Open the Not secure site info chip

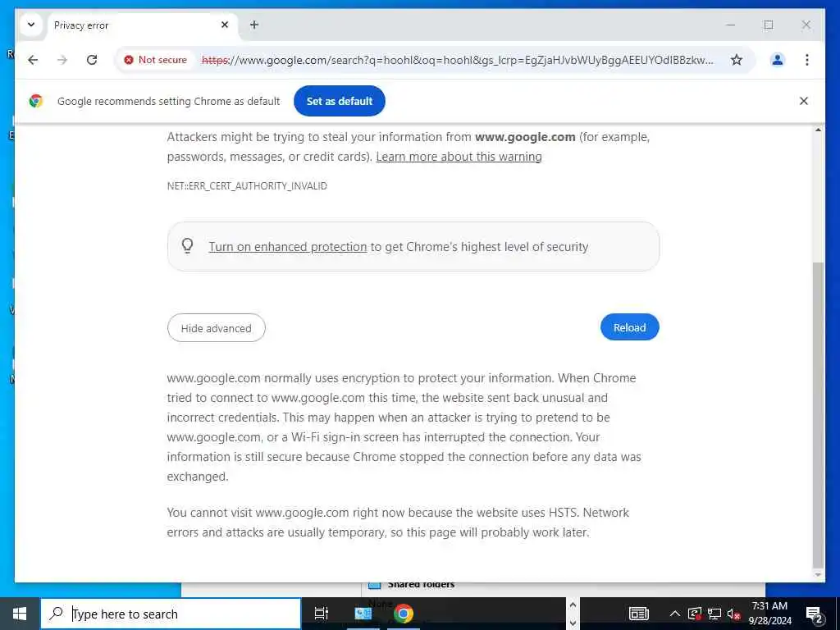pos(155,60)
